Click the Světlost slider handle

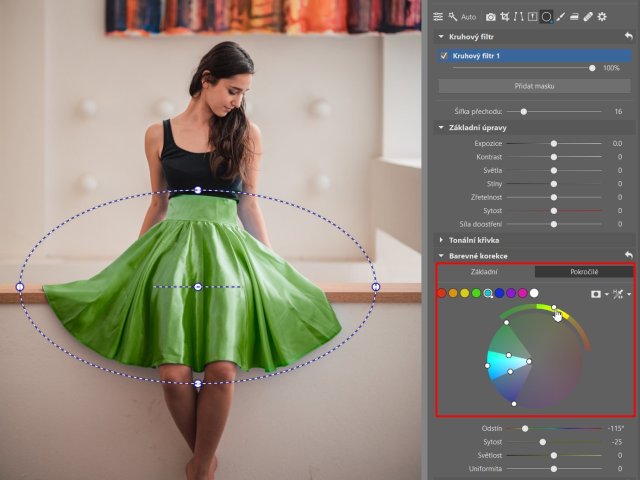pos(553,456)
